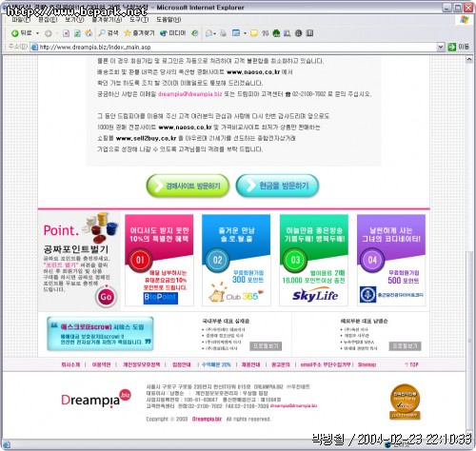Click the Escrow service help banner
Screen dimensions: 476x451
point(100,334)
